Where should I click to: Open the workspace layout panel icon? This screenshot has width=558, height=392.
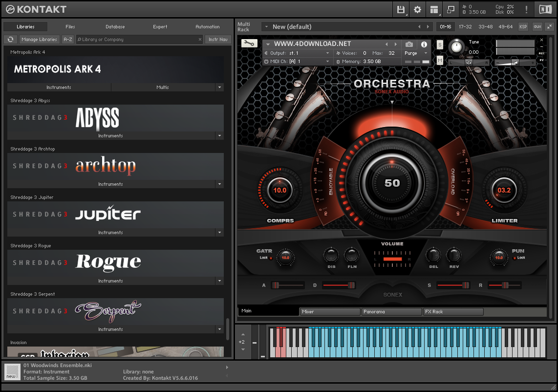[434, 10]
